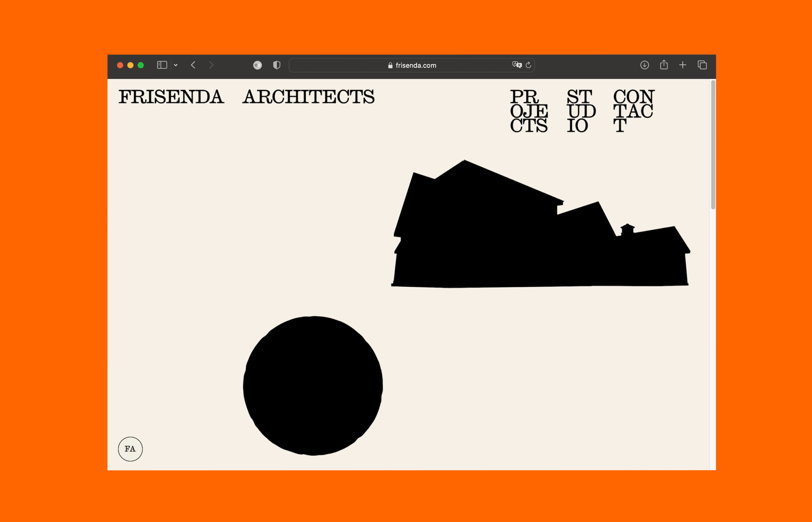Click the FRISENDA ARCHITECTS logo
This screenshot has width=812, height=522.
[x=247, y=98]
